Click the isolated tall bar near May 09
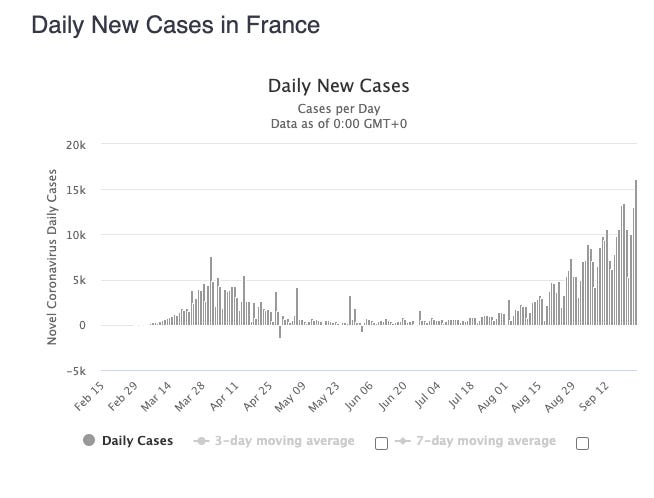Image resolution: width=654 pixels, height=498 pixels. tap(297, 306)
